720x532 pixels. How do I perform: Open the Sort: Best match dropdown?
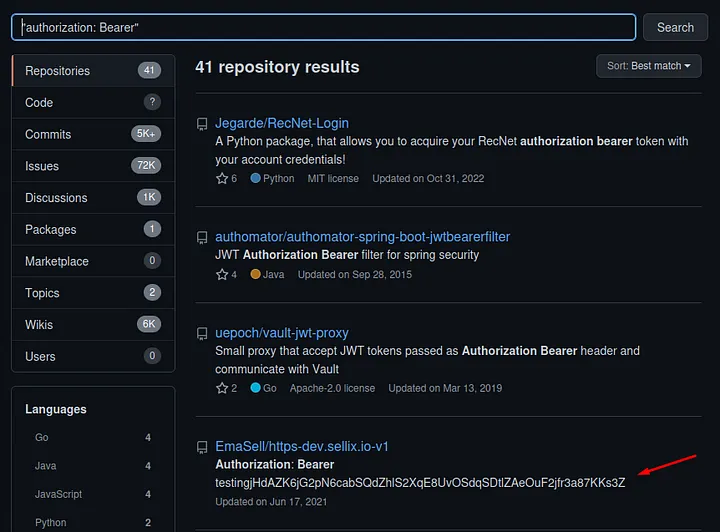click(x=648, y=66)
